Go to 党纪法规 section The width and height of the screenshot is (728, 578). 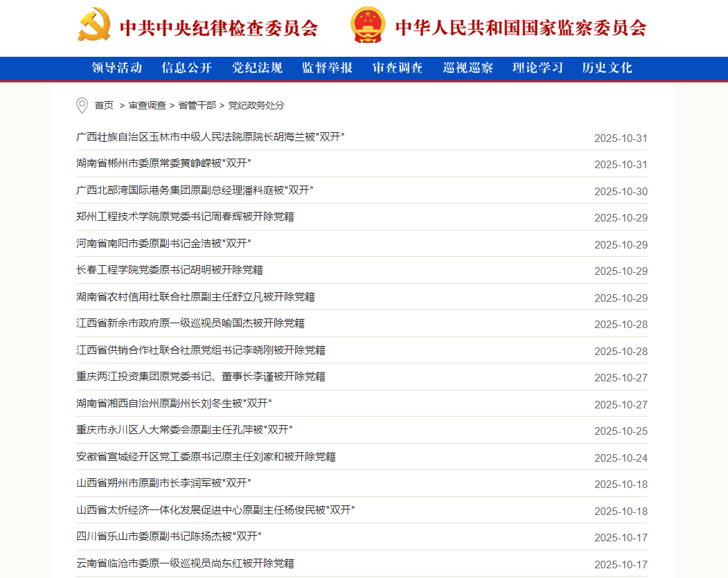(x=257, y=68)
